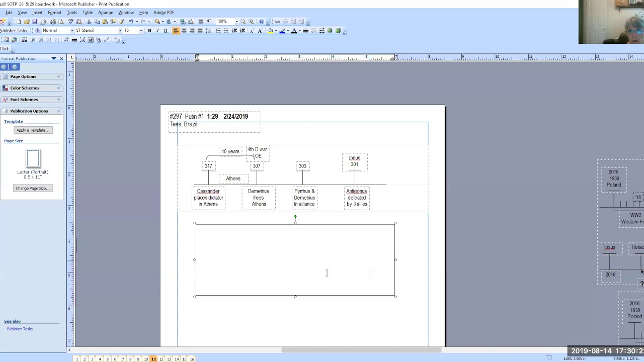Click Increase Indent icon

coord(242,31)
